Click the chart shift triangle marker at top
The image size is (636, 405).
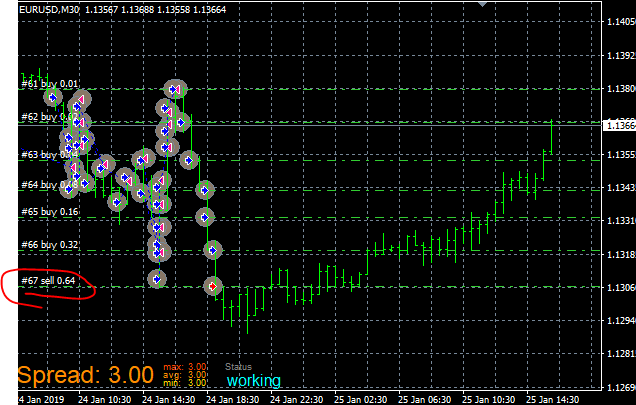(482, 4)
